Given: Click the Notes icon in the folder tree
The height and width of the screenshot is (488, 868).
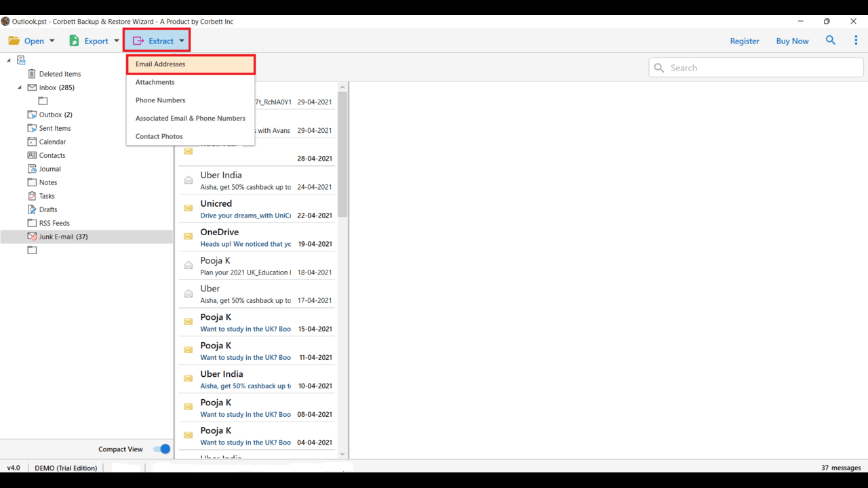Looking at the screenshot, I should pyautogui.click(x=32, y=182).
